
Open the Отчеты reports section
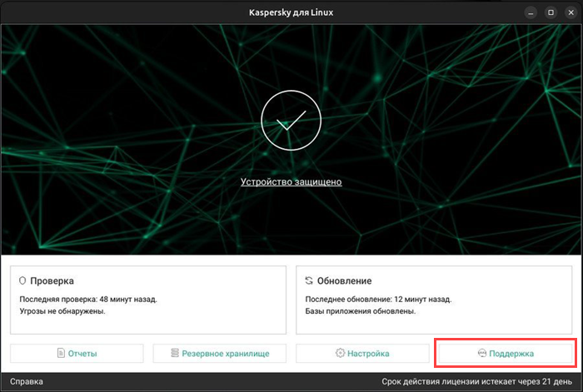[77, 353]
